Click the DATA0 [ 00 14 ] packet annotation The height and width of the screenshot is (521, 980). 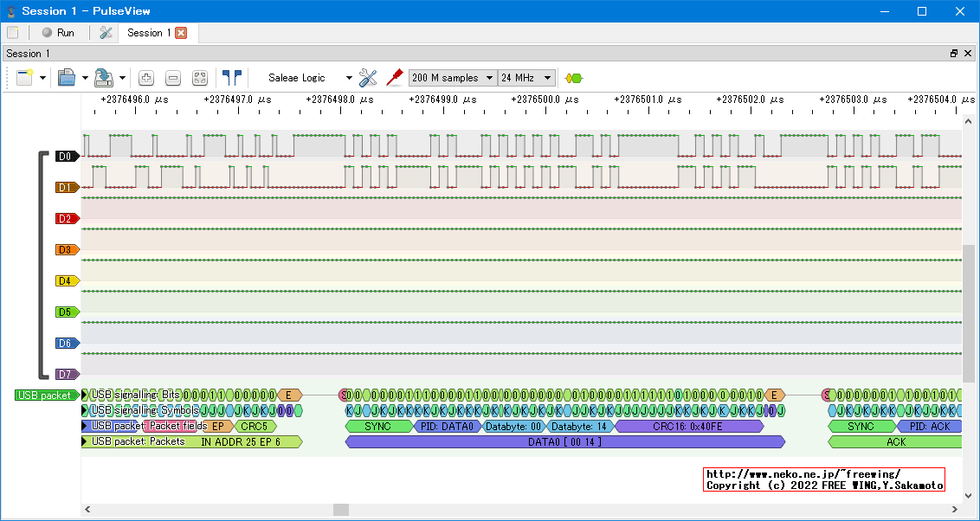click(564, 441)
